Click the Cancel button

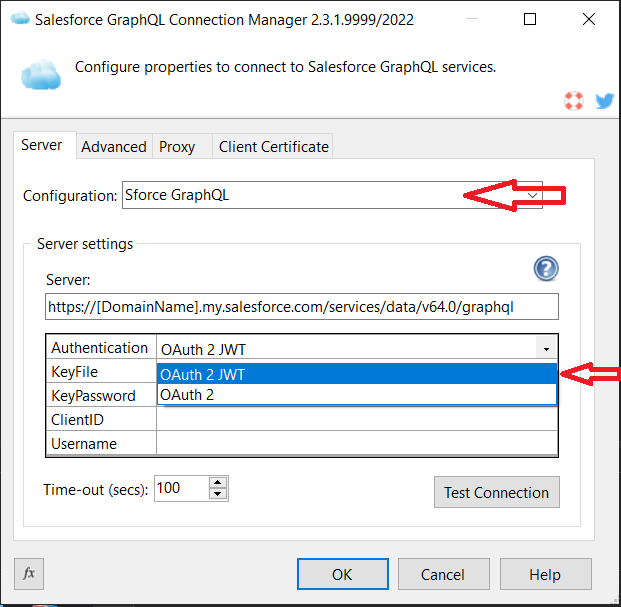pyautogui.click(x=443, y=574)
